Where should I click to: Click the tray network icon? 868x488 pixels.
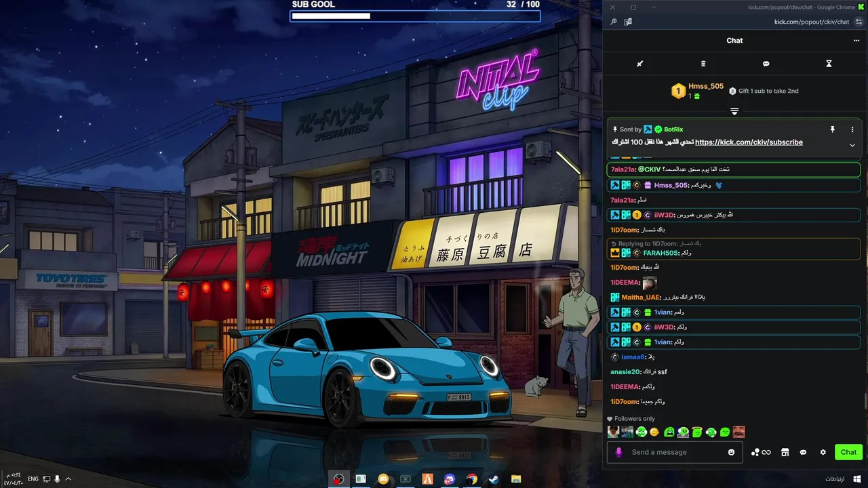(x=46, y=479)
